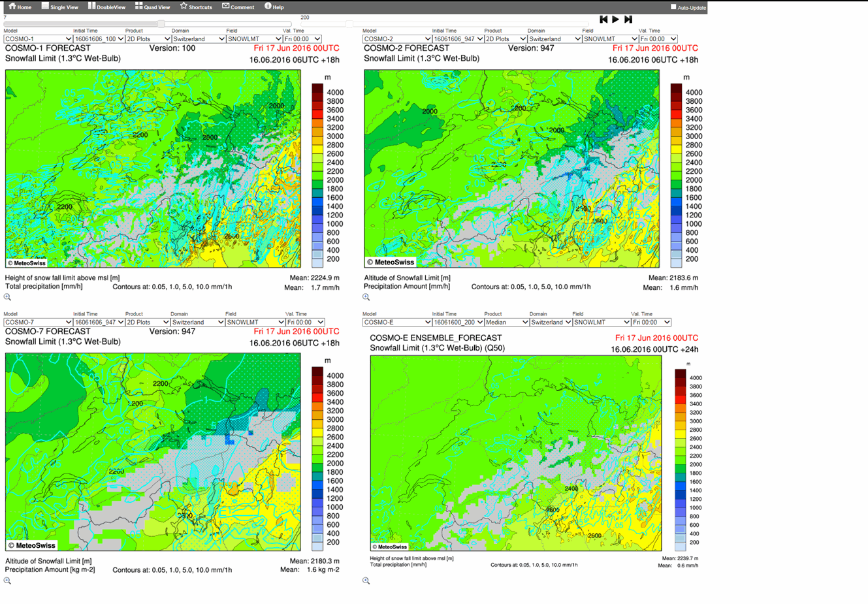Open the Model dropdown showing COSMO-E
The height and width of the screenshot is (604, 868).
coord(397,323)
